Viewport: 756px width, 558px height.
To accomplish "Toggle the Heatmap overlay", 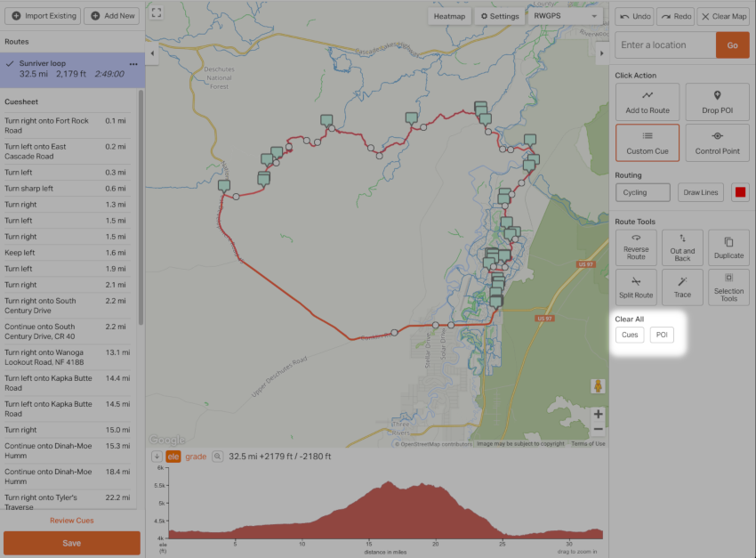I will pyautogui.click(x=449, y=16).
